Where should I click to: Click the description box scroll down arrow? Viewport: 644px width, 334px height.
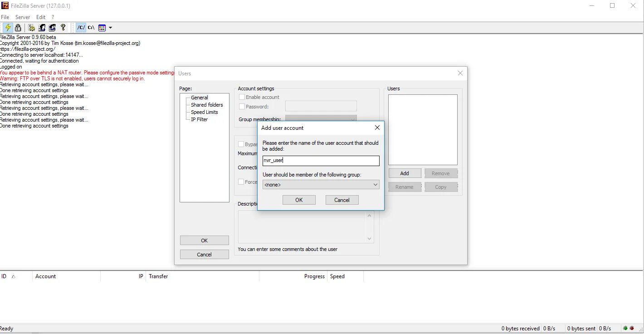[370, 239]
